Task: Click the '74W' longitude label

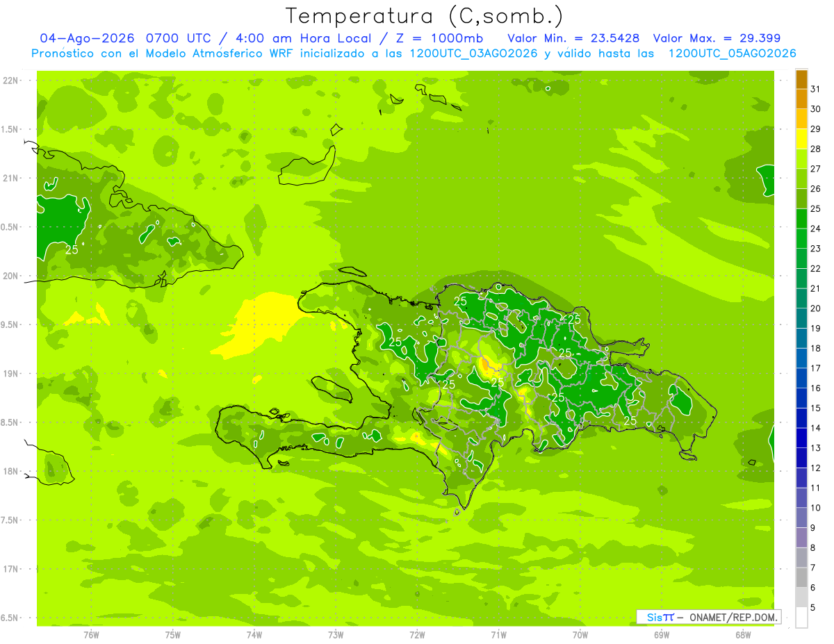Action: 254,634
